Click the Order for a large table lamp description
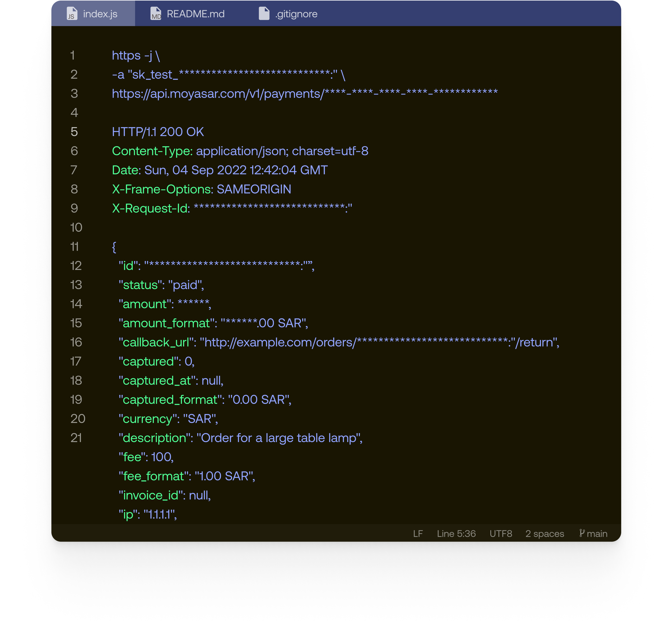672x621 pixels. click(279, 438)
